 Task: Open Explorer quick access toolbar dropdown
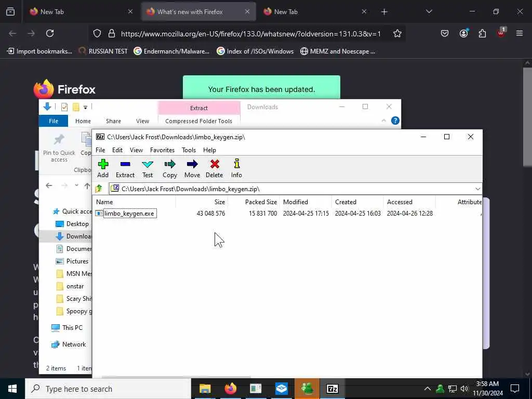(86, 107)
